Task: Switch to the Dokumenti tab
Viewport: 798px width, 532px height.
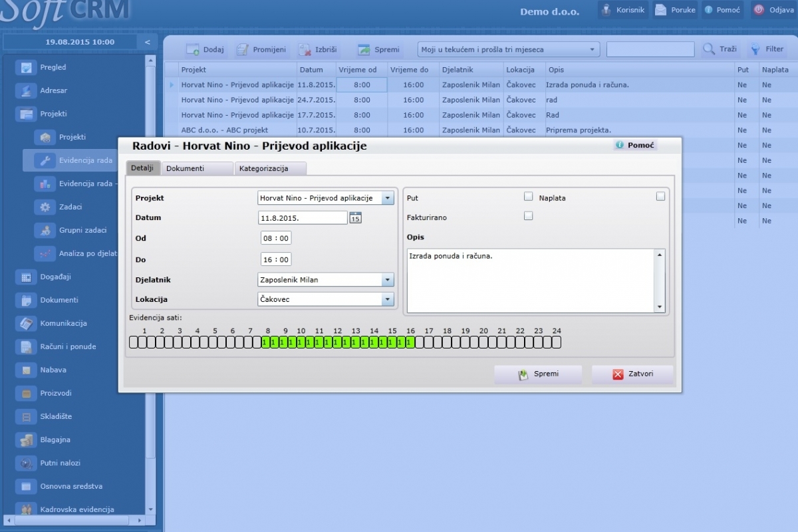Action: [198, 168]
